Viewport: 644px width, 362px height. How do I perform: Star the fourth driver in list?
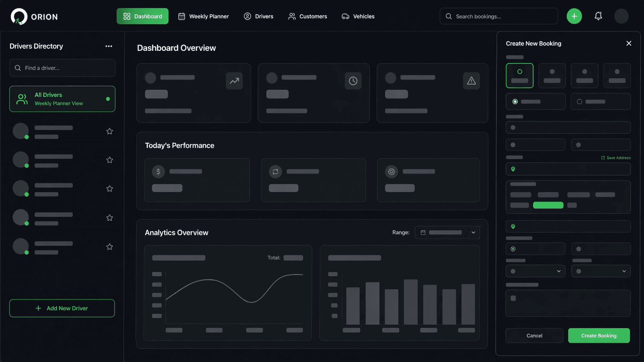coord(110,218)
